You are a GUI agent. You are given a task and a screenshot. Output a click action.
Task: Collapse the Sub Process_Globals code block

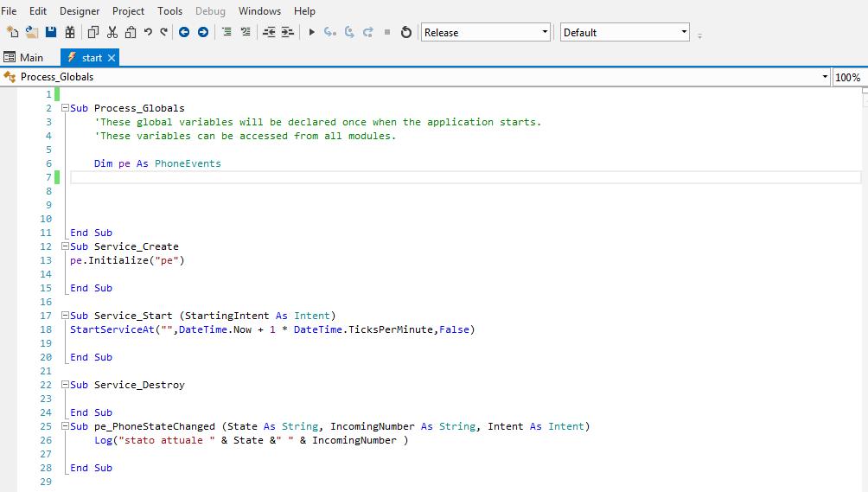65,108
